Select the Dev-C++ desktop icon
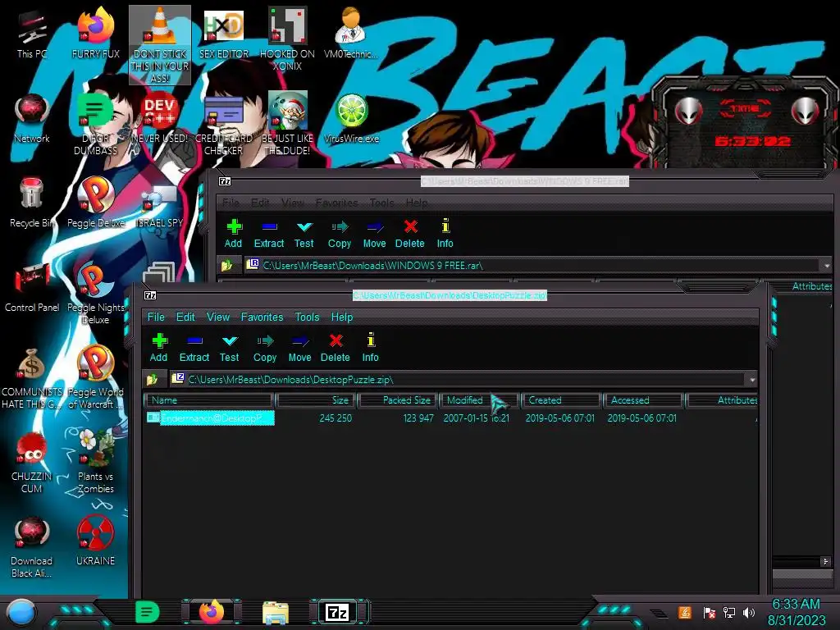The image size is (840, 630). coord(160,119)
